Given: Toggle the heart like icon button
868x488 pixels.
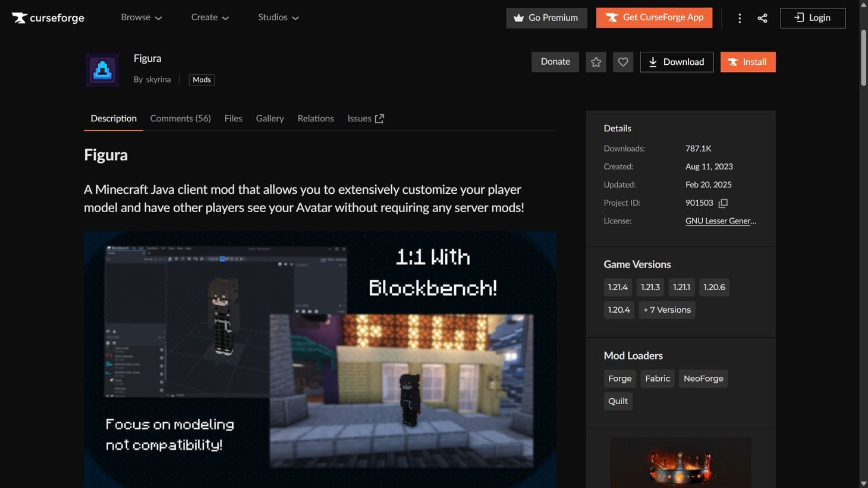Looking at the screenshot, I should (622, 62).
